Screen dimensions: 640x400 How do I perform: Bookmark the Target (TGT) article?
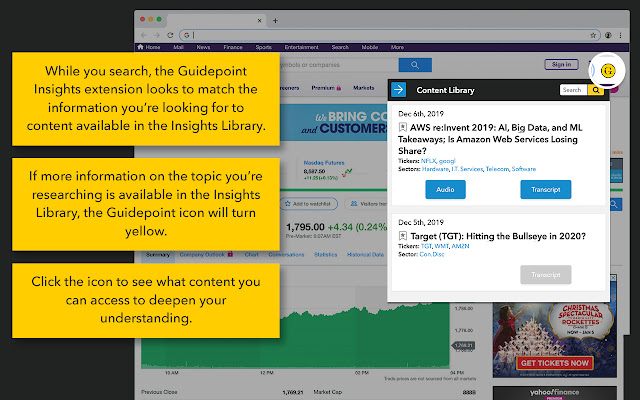point(402,236)
